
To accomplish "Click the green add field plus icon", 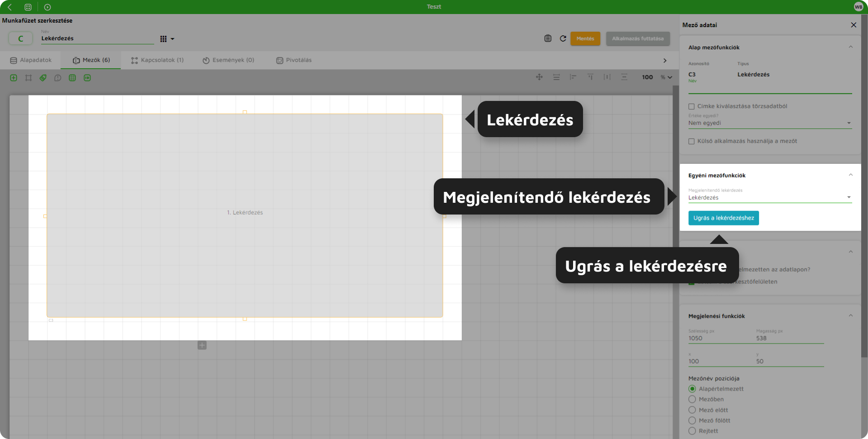I will click(14, 78).
